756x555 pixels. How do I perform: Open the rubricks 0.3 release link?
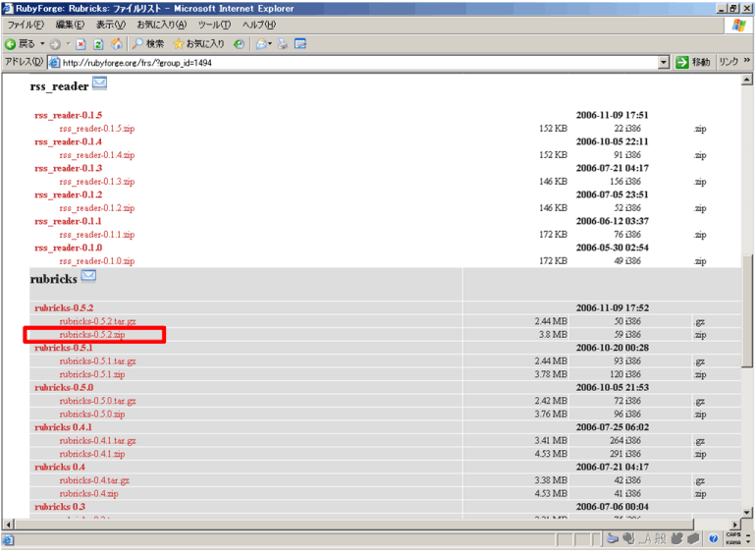(60, 507)
